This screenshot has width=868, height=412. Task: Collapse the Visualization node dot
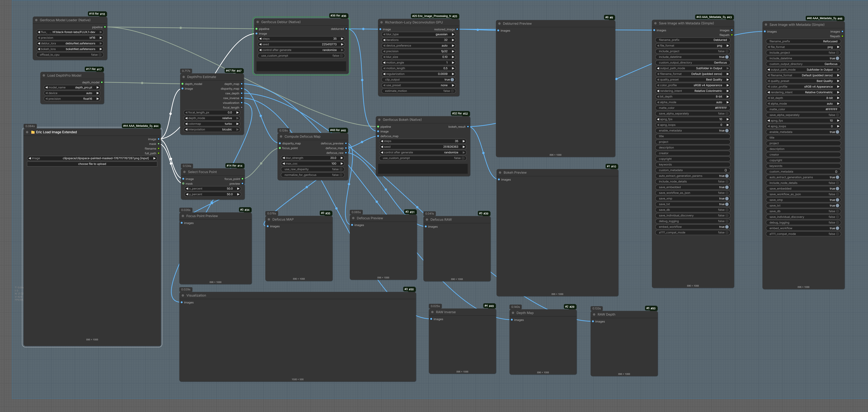coord(183,295)
